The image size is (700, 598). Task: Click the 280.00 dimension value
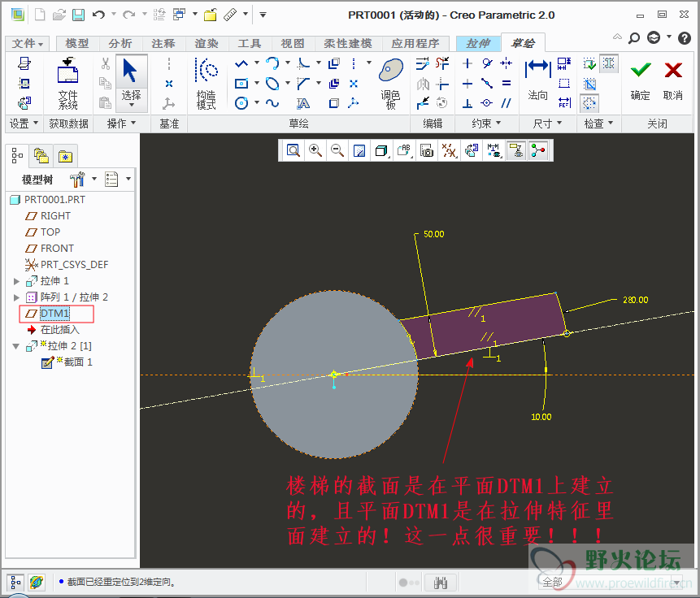click(x=635, y=300)
